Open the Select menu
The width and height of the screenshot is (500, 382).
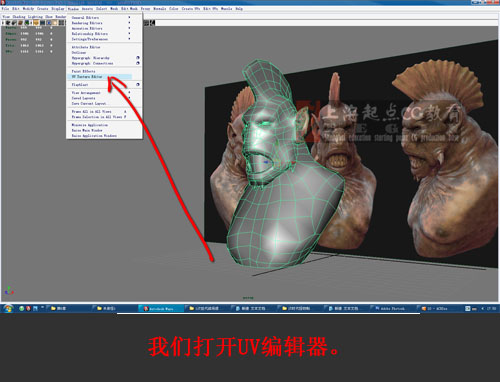click(x=102, y=9)
